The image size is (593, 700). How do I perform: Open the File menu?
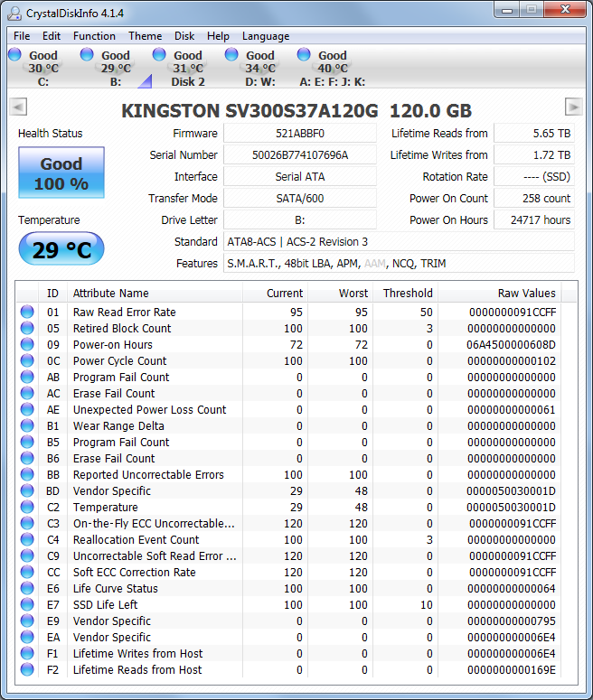(22, 36)
